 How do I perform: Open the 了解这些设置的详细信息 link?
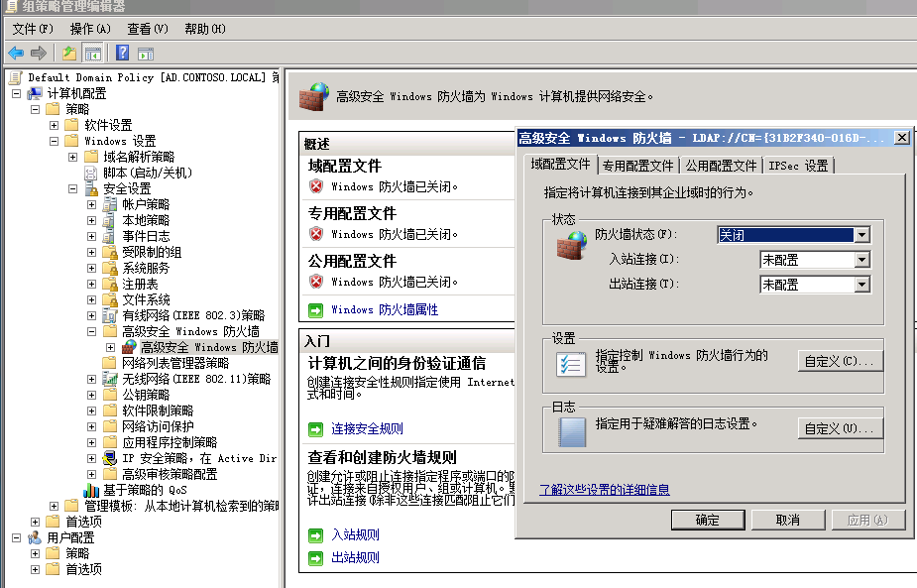(x=604, y=490)
